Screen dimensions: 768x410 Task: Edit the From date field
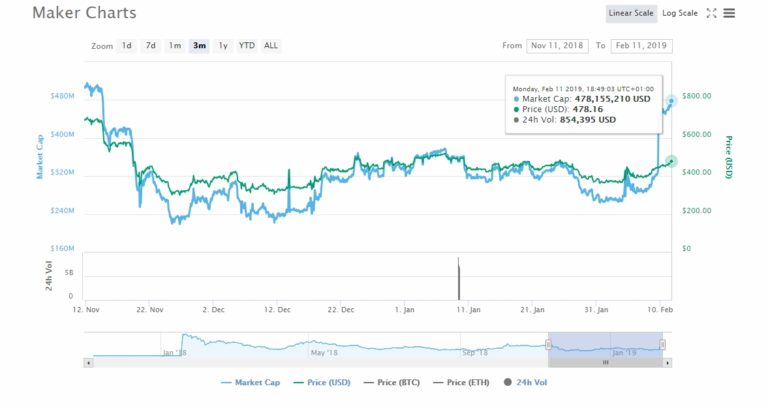pyautogui.click(x=557, y=46)
